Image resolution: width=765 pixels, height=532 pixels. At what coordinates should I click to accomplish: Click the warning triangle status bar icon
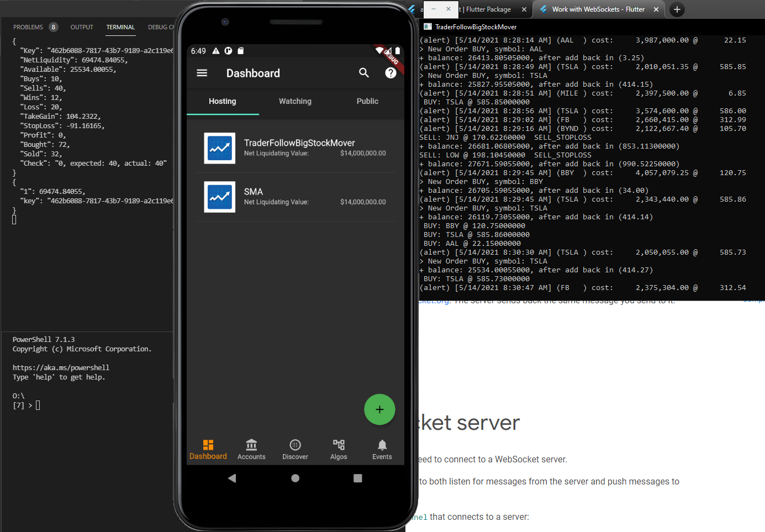(216, 51)
